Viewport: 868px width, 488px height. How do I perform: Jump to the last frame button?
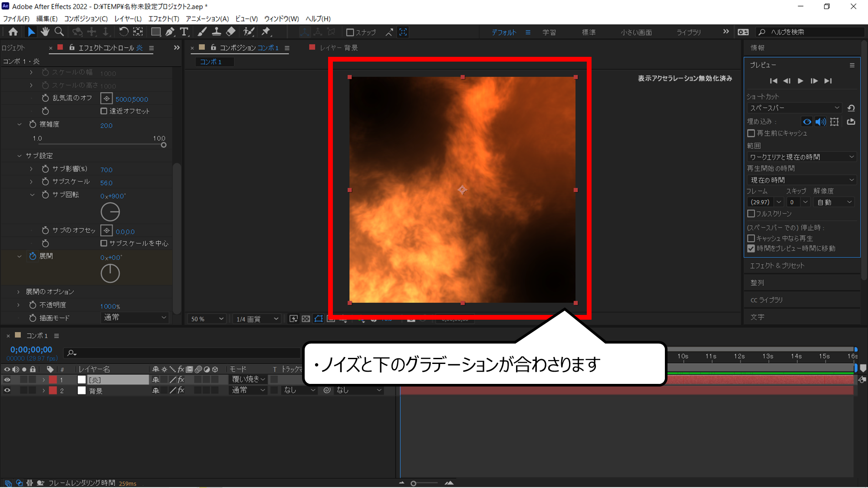coord(828,81)
